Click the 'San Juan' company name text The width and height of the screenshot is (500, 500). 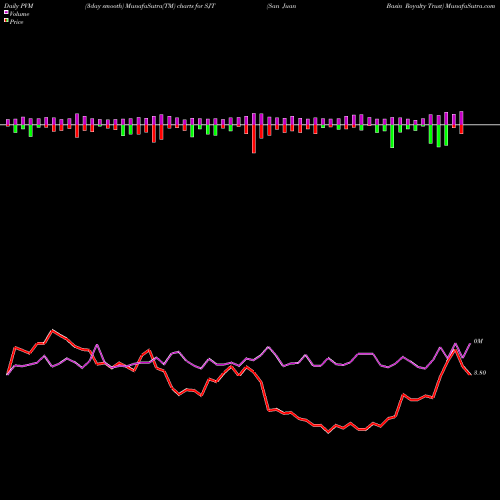click(x=282, y=6)
